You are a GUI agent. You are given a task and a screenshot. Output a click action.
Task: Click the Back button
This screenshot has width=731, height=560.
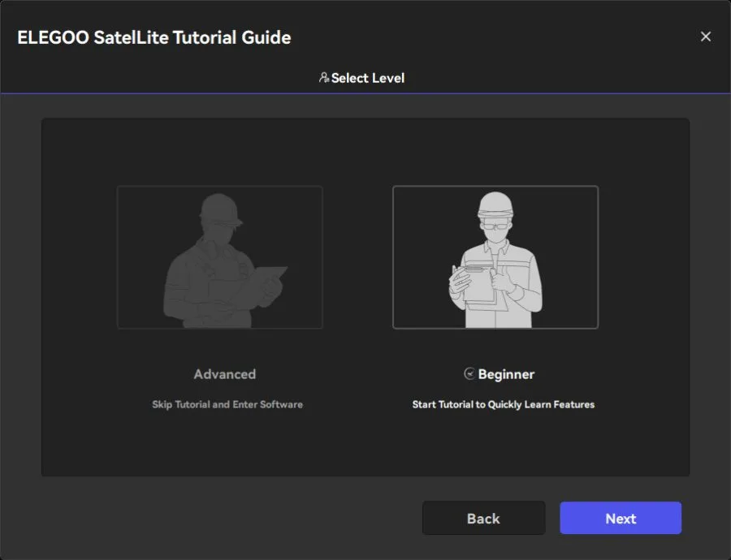[x=483, y=518]
